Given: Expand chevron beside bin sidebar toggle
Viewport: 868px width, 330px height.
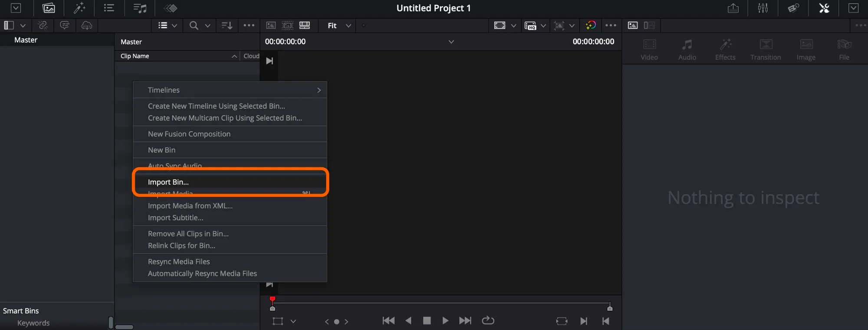Looking at the screenshot, I should click(23, 26).
